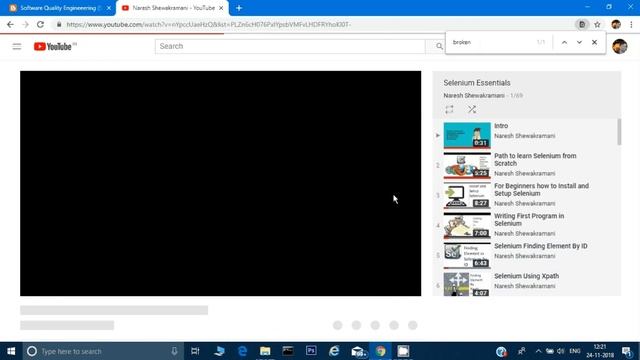Open the Chrome profile avatar
The image size is (640, 360).
(x=616, y=24)
